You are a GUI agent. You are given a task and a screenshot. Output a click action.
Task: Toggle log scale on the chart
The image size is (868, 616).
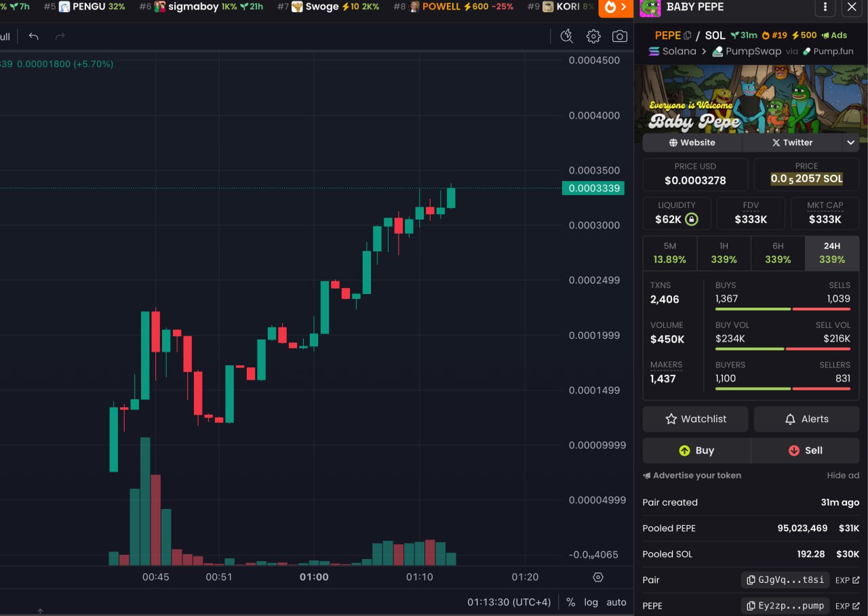click(591, 602)
